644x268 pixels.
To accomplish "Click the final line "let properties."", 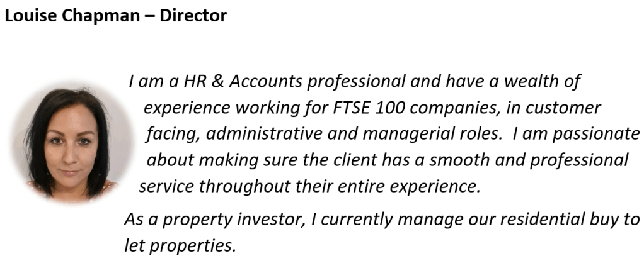I will (x=180, y=245).
